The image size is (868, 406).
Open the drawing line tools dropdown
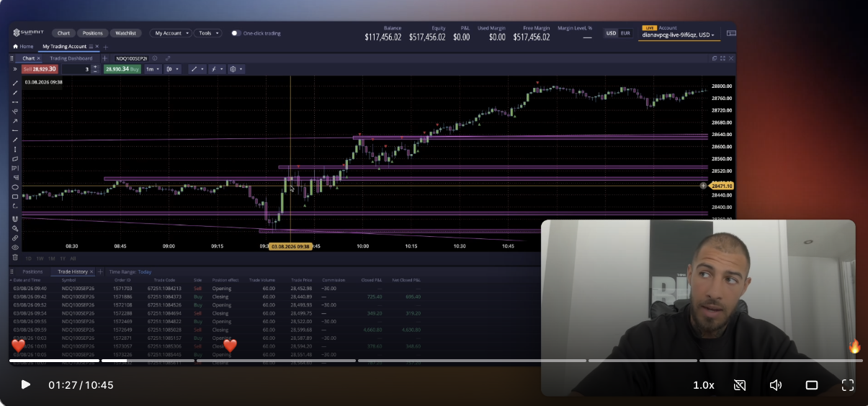pos(197,69)
